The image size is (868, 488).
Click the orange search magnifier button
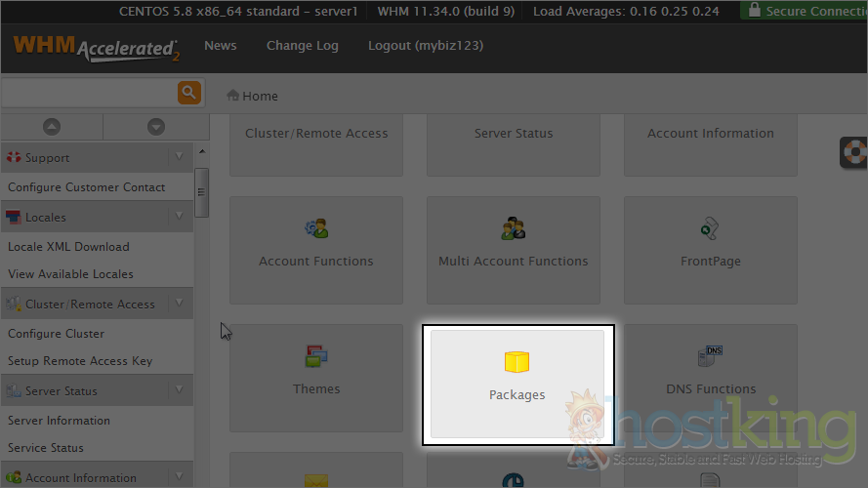click(x=188, y=93)
